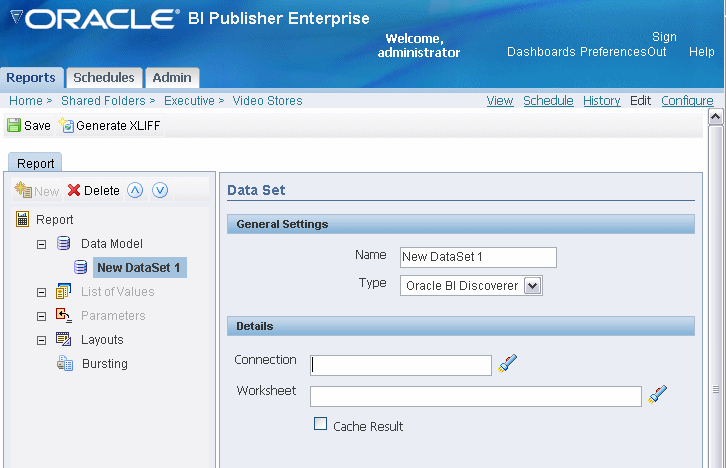
Task: Click the flashlight icon beside Connection field
Action: coord(507,363)
